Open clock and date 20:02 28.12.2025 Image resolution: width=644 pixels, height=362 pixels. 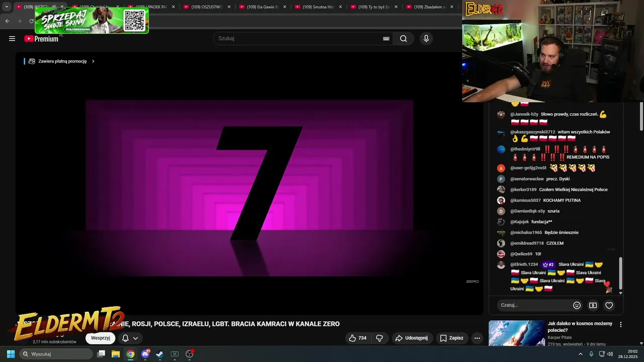click(628, 354)
